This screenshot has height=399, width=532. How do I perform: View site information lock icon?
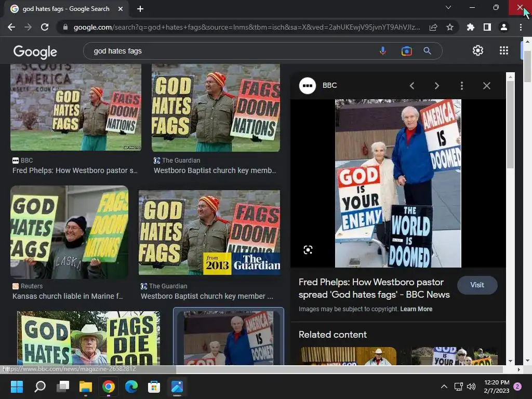[x=65, y=27]
